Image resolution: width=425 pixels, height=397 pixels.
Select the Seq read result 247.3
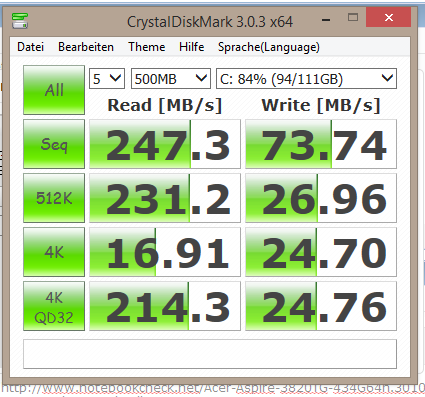point(165,144)
